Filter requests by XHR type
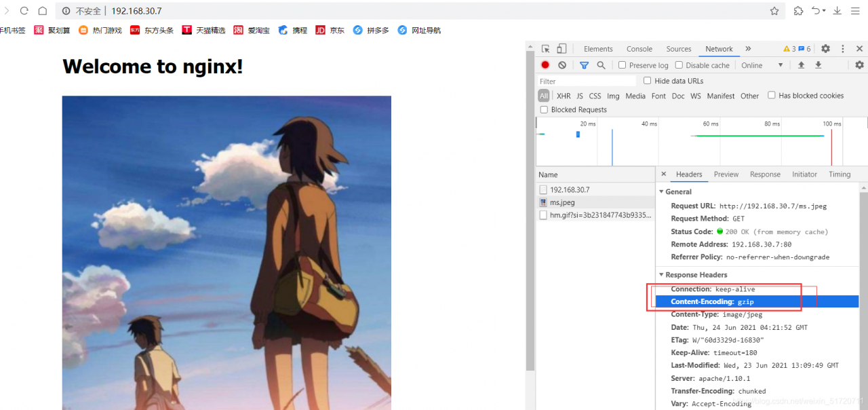This screenshot has width=868, height=410. click(564, 96)
